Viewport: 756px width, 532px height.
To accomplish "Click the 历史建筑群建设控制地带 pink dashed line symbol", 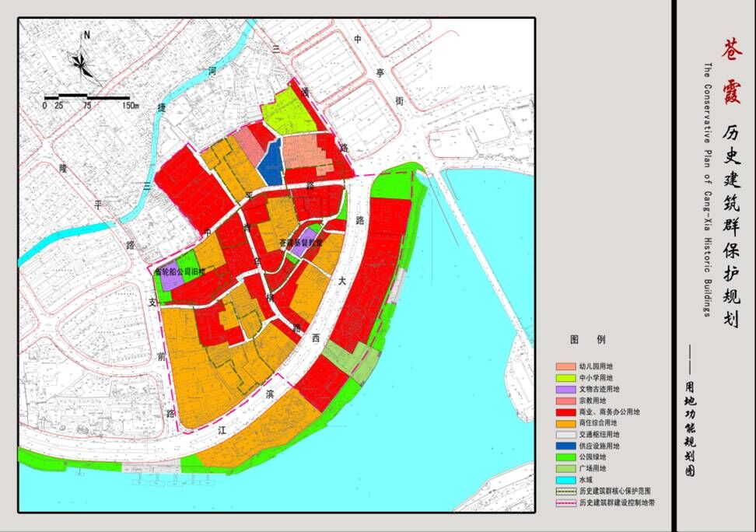I will point(565,503).
